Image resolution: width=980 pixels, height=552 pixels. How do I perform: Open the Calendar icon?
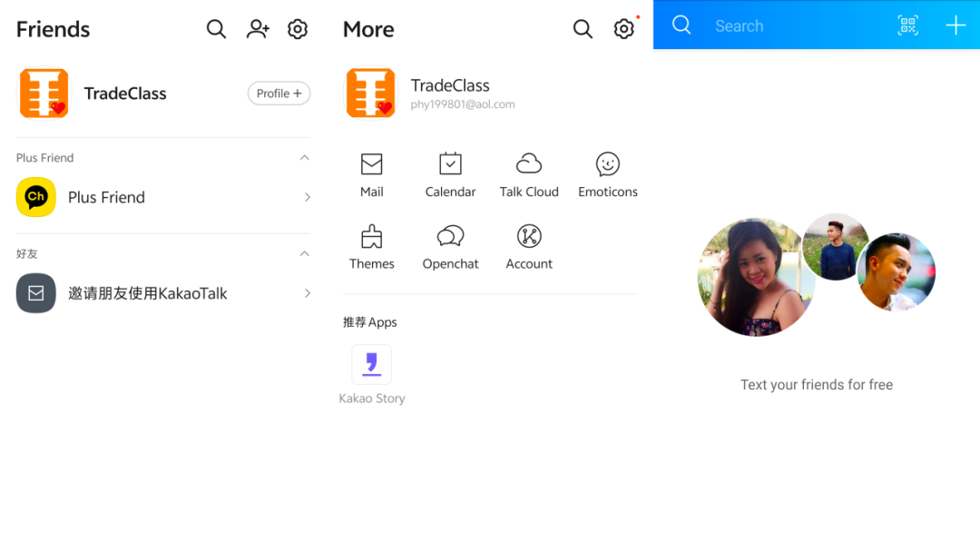pos(450,164)
